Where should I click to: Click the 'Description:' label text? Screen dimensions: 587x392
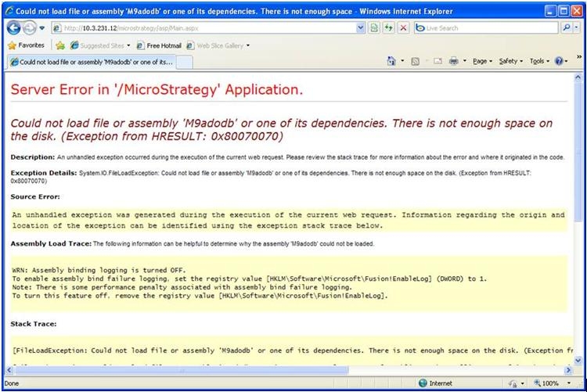coord(33,157)
